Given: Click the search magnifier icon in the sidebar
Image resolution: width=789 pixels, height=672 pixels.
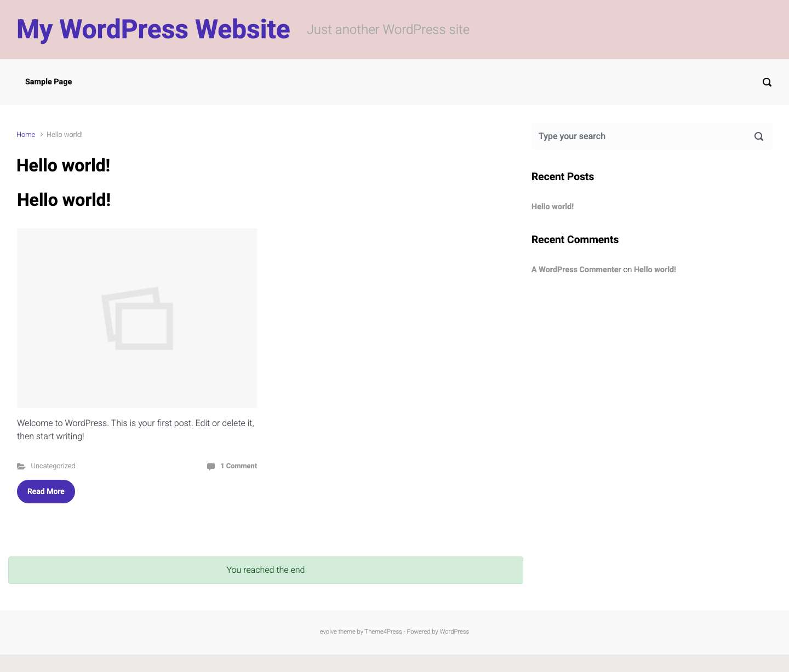Looking at the screenshot, I should click(x=758, y=136).
